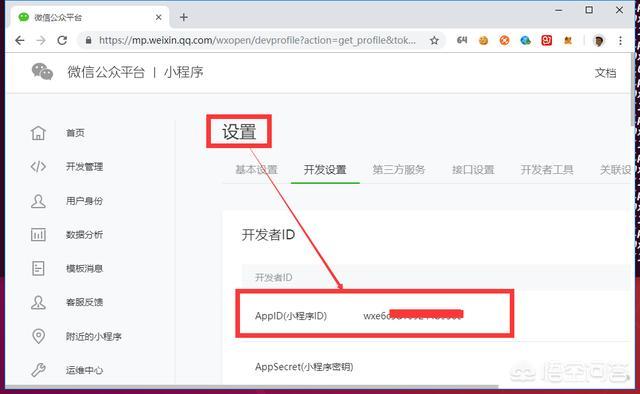Screen dimensions: 640x394
Task: Click the padlock site info icon
Action: 88,40
